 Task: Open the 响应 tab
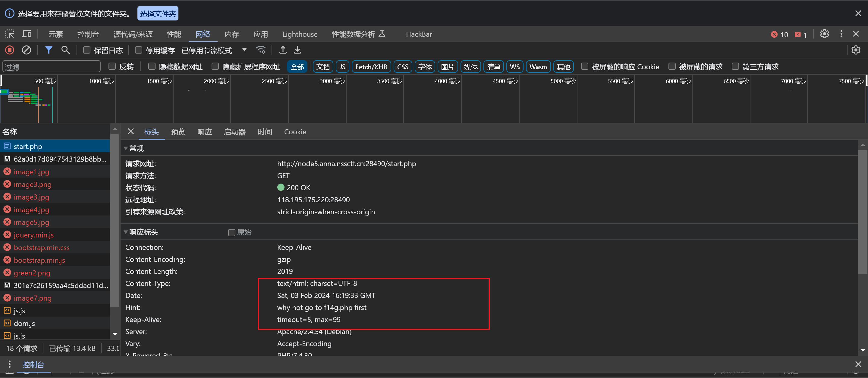tap(204, 132)
